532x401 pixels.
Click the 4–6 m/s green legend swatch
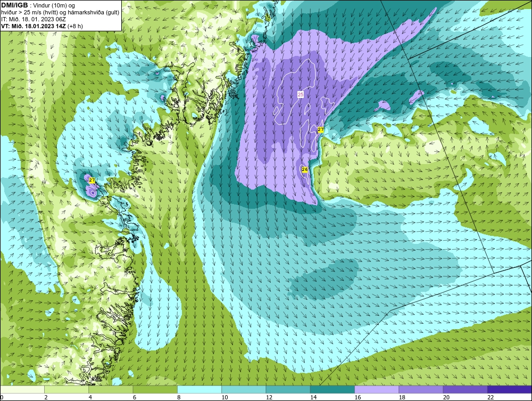click(111, 389)
